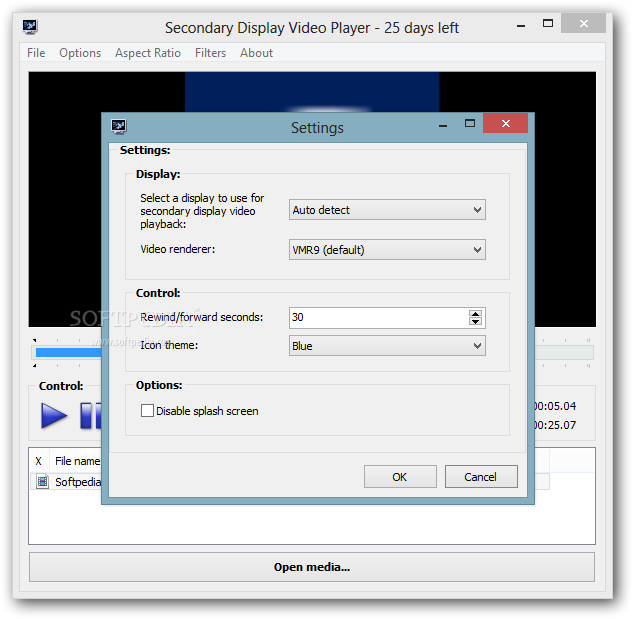
Task: Click the Settings dialog title bar icon
Action: 119,127
